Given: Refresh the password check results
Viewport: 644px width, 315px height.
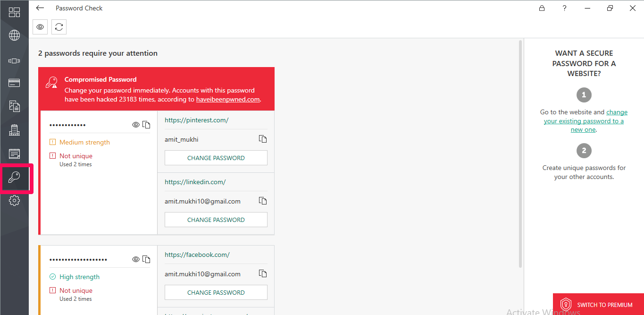Looking at the screenshot, I should coord(59,27).
